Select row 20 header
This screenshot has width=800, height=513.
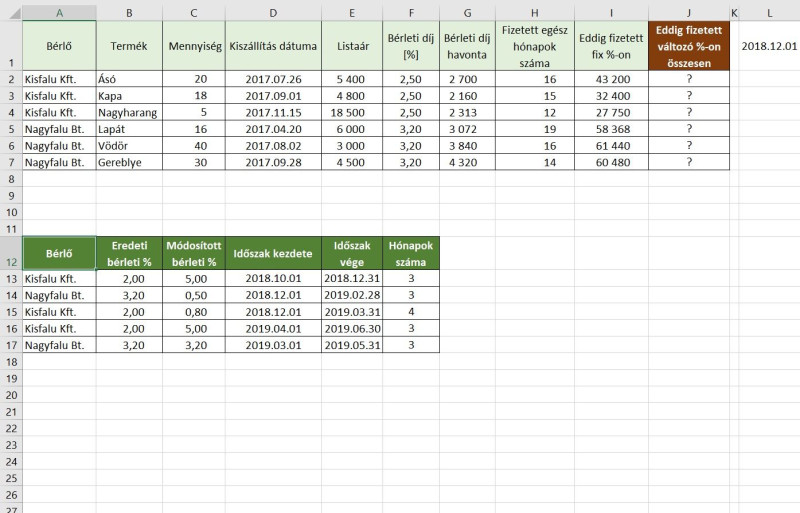click(11, 395)
